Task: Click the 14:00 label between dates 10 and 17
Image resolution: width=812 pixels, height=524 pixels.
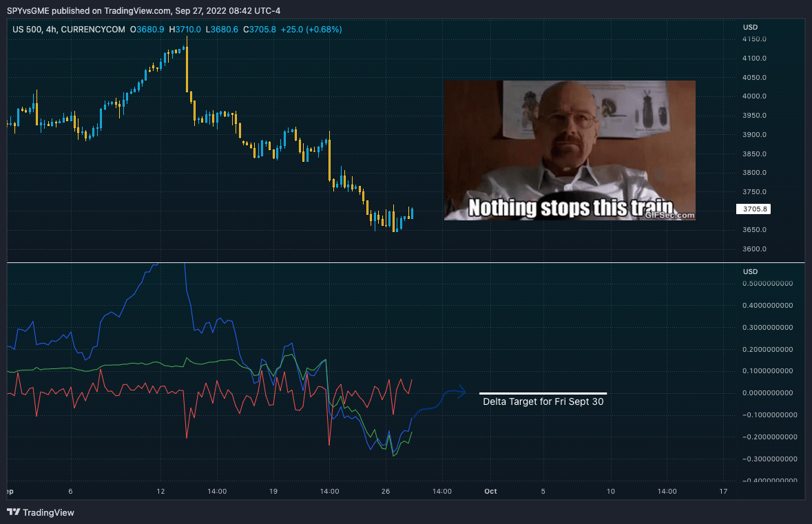Action: pyautogui.click(x=667, y=491)
